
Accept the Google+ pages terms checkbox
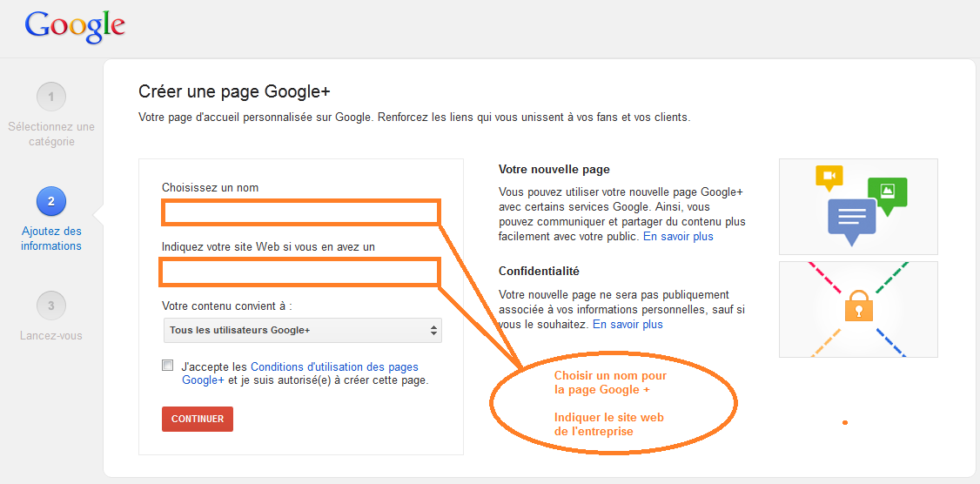(x=168, y=366)
